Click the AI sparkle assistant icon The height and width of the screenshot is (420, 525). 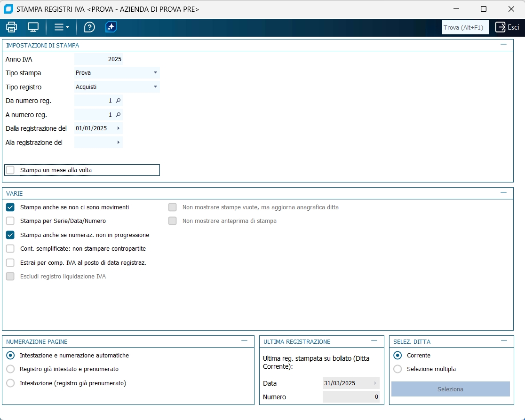(111, 27)
